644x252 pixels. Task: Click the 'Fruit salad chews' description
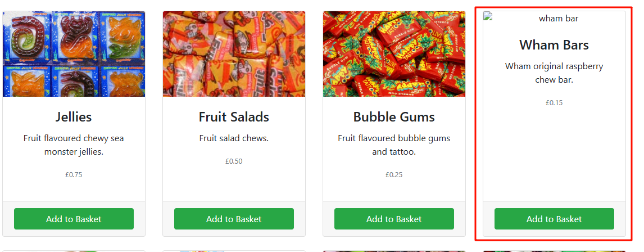(234, 138)
